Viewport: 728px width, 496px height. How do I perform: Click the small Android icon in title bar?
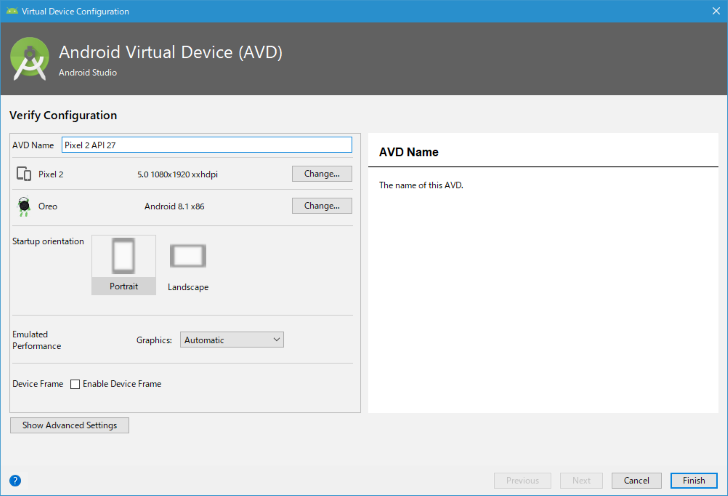(12, 11)
